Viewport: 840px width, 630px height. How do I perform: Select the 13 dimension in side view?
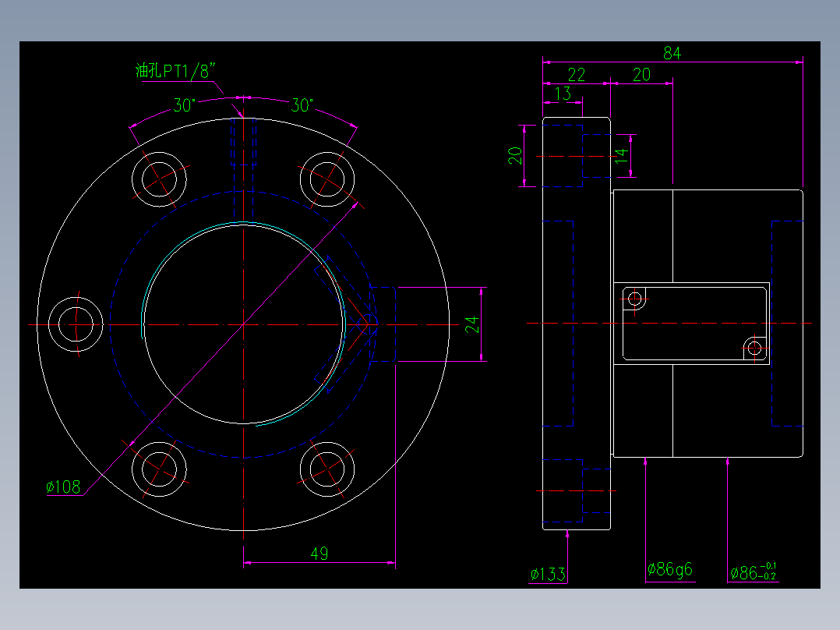tap(563, 94)
